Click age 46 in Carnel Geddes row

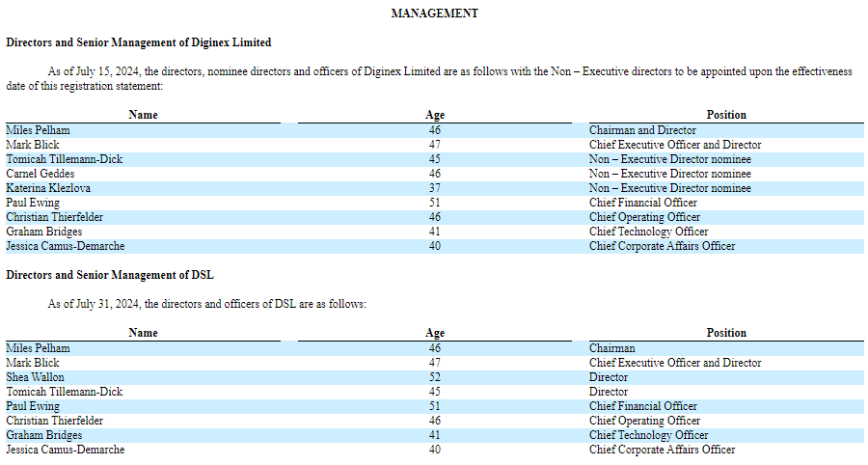[435, 174]
